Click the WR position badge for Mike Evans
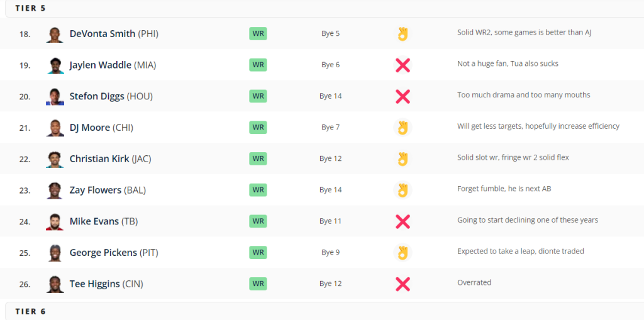This screenshot has height=320, width=644. 258,221
